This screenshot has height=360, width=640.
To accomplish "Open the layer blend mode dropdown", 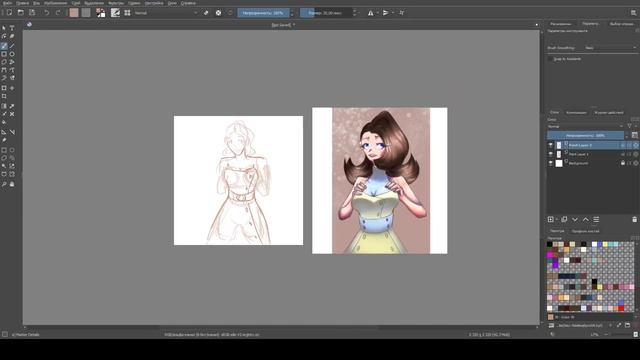I will 585,127.
